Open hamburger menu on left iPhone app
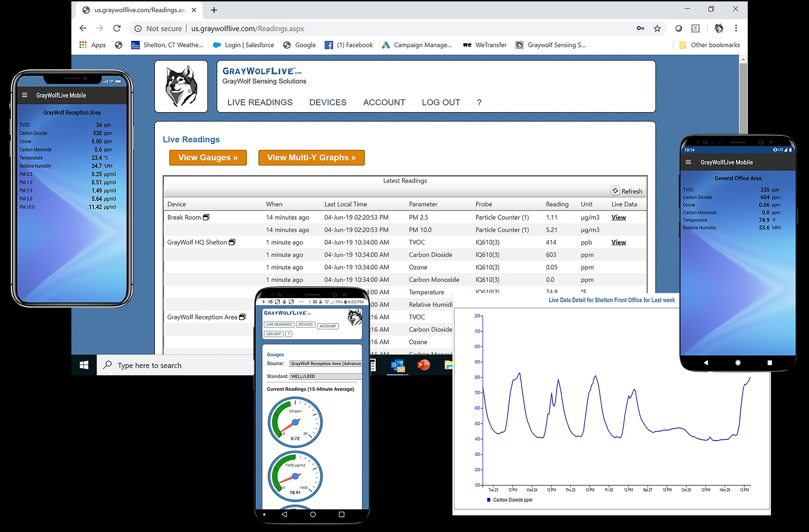The width and height of the screenshot is (809, 532). 25,95
